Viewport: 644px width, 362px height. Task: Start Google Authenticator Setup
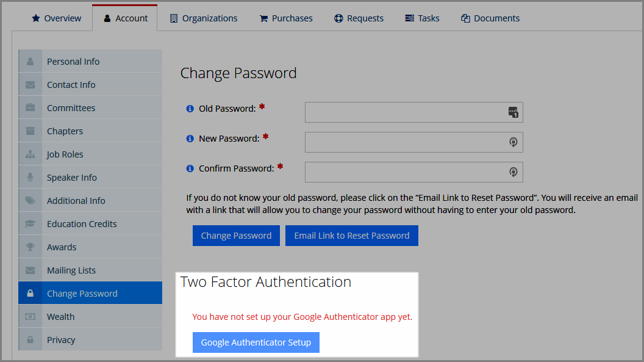[x=256, y=342]
